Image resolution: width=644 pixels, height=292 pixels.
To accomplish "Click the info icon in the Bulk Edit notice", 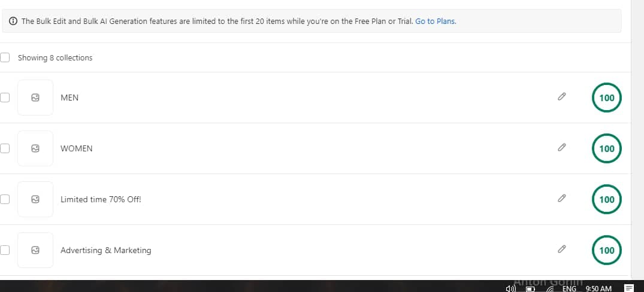I will (13, 22).
